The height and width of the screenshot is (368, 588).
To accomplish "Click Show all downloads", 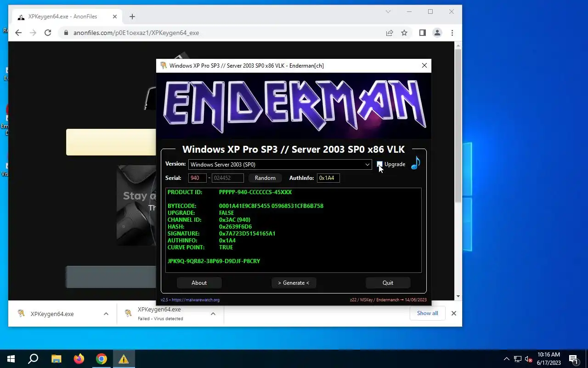I will (427, 313).
